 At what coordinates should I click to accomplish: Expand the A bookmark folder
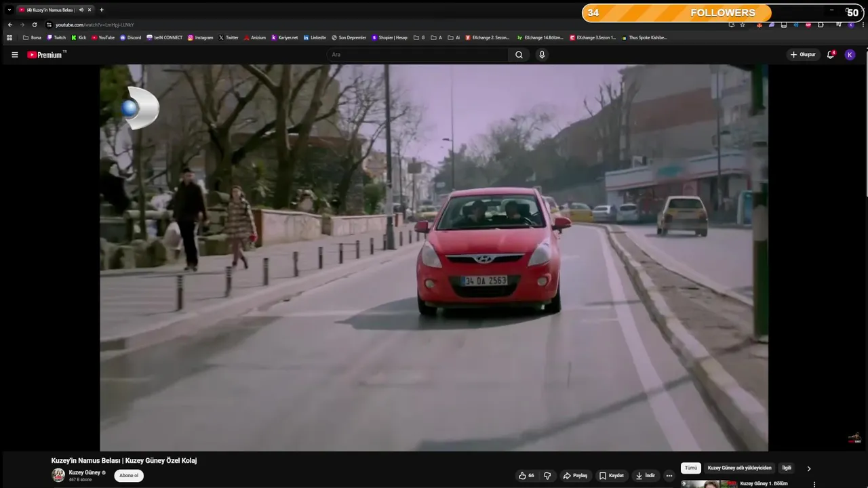[436, 38]
